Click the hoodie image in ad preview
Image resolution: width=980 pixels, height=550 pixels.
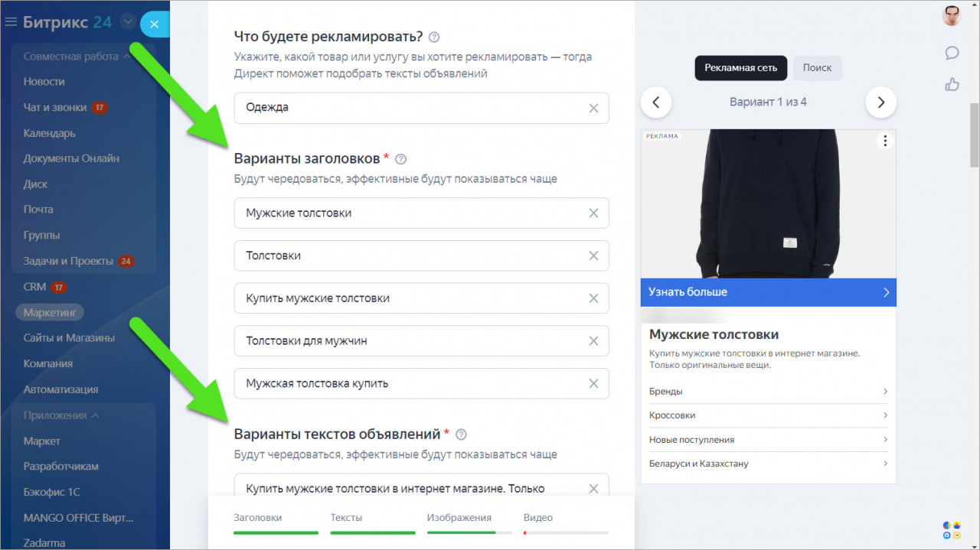point(769,203)
